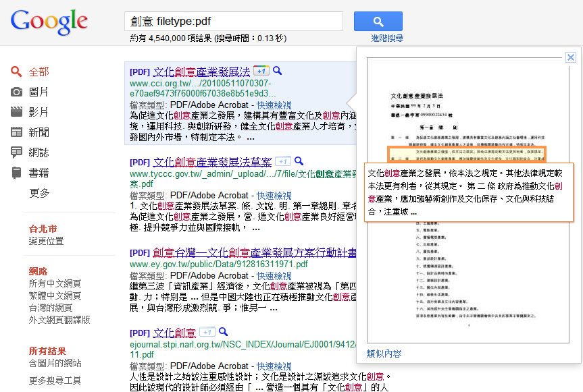583x392 pixels.
Task: Click 類似內容 link under preview
Action: click(x=384, y=354)
